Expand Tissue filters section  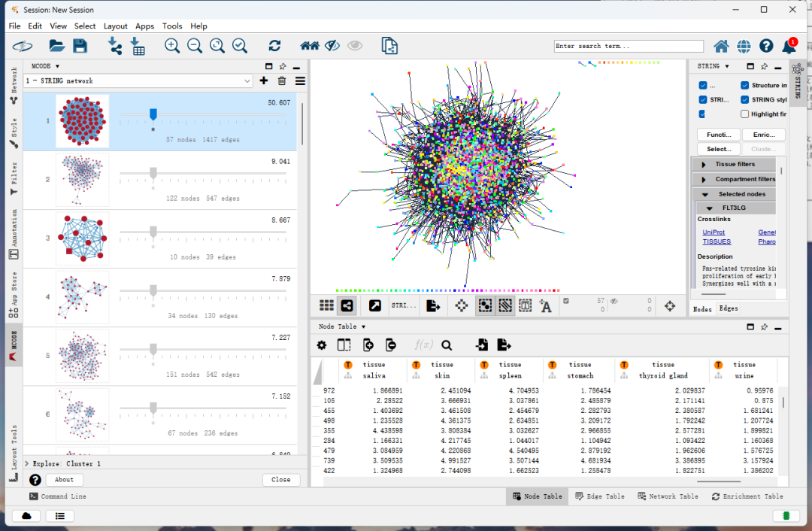click(703, 164)
